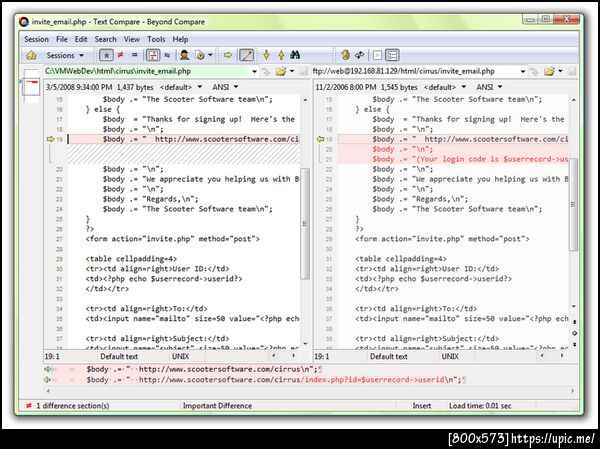
Task: Click the right pane 'Default text' label
Action: pyautogui.click(x=389, y=356)
